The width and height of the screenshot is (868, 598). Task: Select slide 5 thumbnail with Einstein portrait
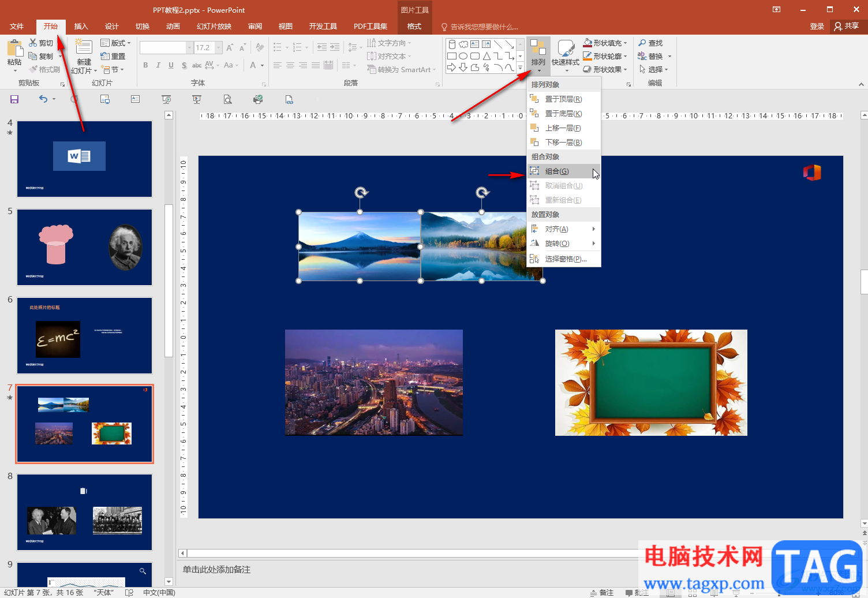(85, 247)
